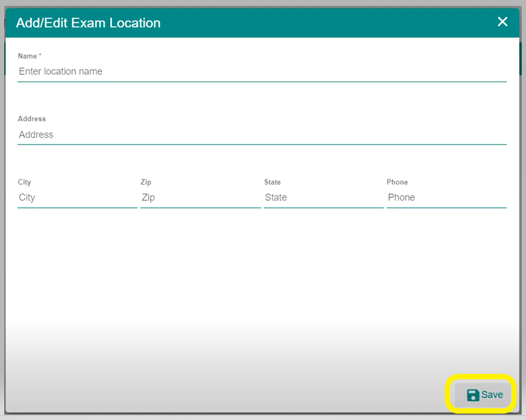Focus the Enter location name field
526x420 pixels.
coord(262,71)
